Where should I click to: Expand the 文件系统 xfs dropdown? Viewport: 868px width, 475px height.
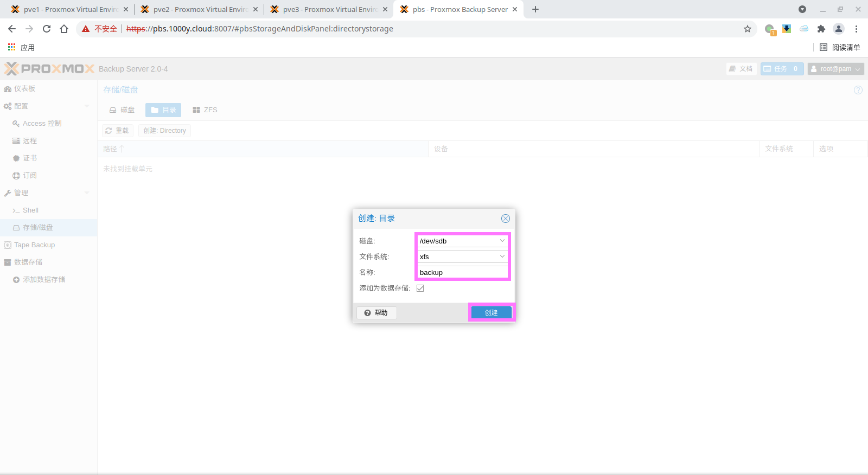(502, 256)
